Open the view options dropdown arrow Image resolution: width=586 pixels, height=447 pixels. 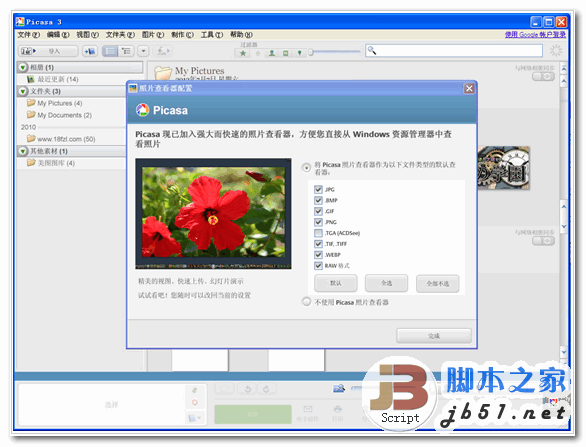click(143, 51)
